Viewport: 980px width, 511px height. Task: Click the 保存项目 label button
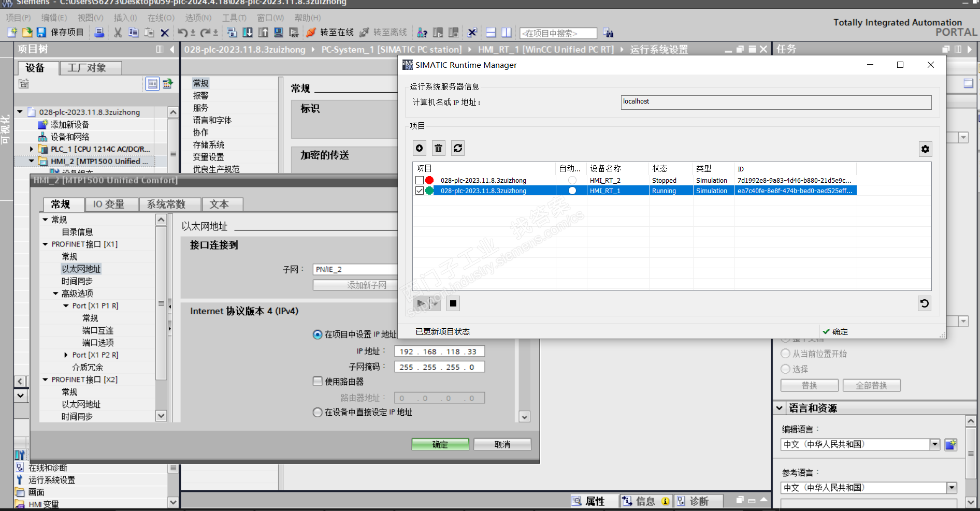pos(67,33)
